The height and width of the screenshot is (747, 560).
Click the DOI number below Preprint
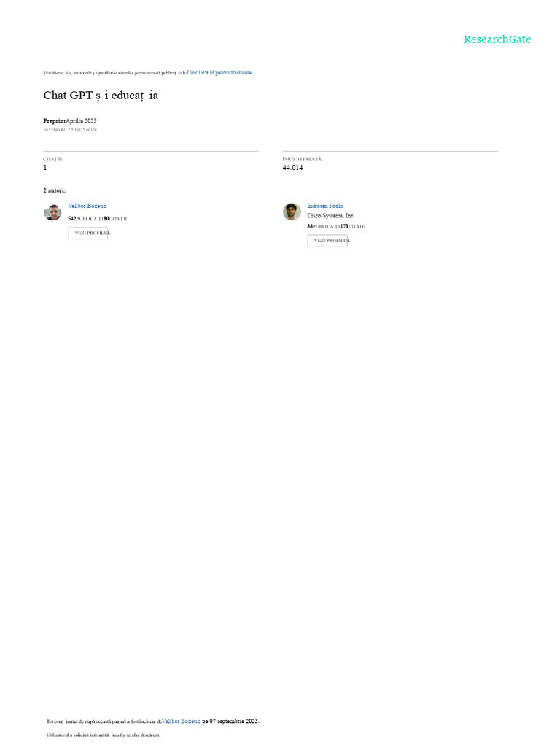click(70, 130)
